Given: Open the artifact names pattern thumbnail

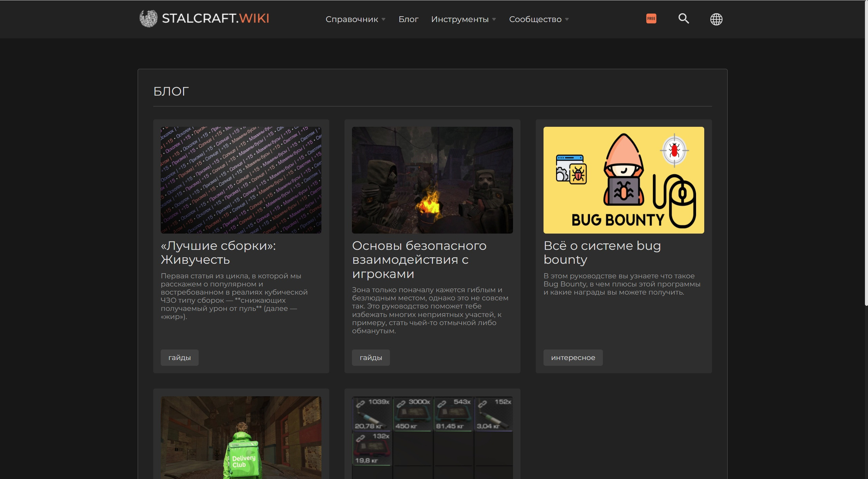Looking at the screenshot, I should pyautogui.click(x=241, y=180).
